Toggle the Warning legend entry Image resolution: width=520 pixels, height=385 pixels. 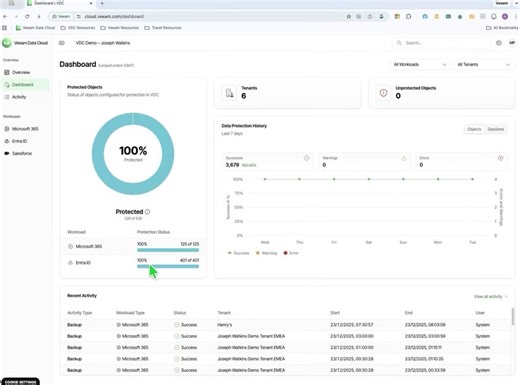[266, 253]
